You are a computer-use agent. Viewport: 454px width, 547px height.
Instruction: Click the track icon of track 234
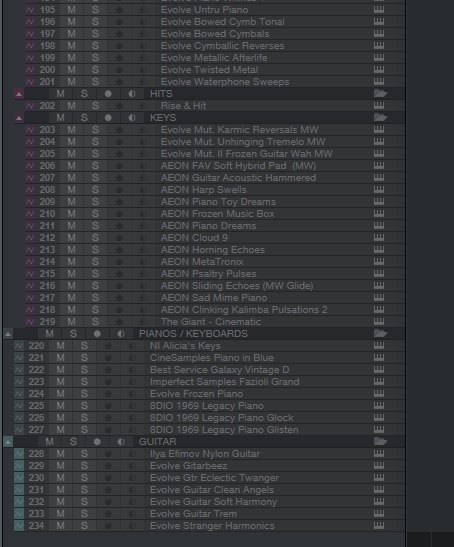click(19, 526)
